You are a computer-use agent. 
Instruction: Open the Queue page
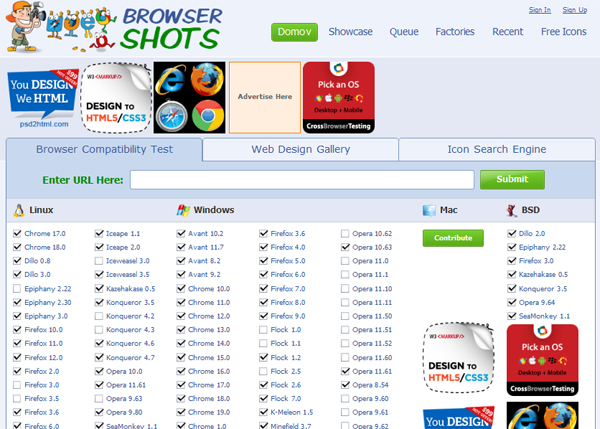coord(404,32)
